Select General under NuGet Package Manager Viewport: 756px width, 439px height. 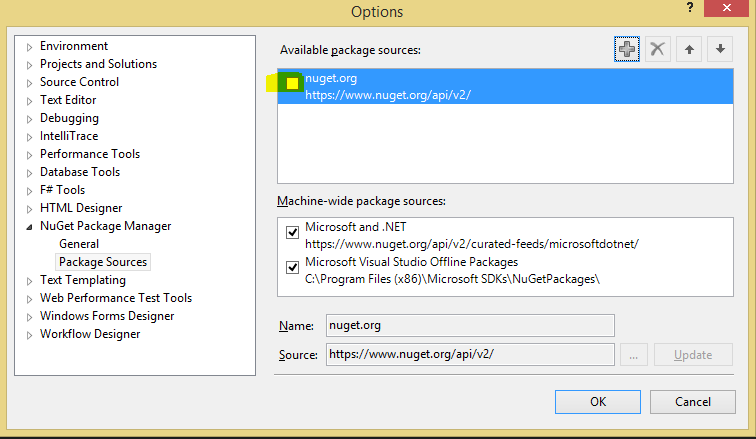79,244
